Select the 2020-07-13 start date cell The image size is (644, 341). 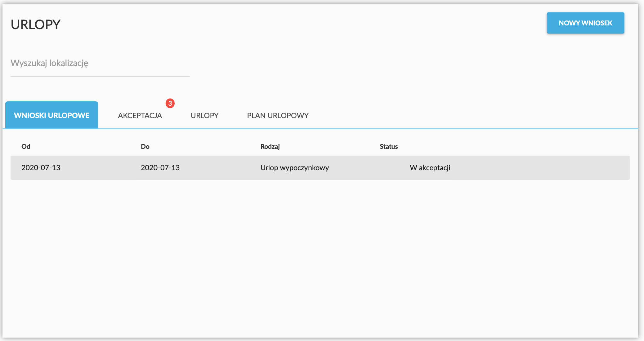point(41,168)
